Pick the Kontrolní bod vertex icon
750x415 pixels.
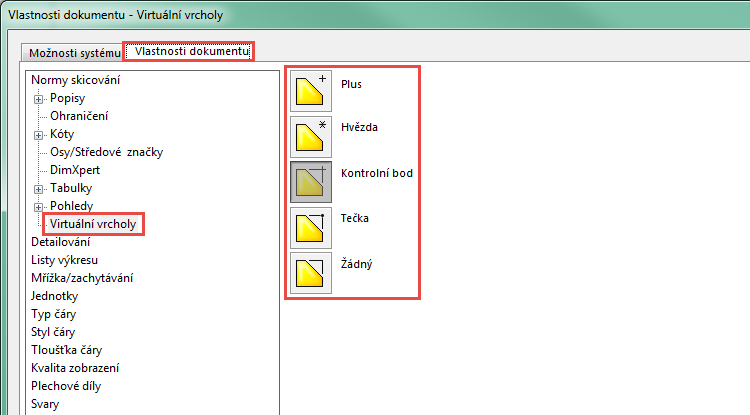(x=311, y=181)
